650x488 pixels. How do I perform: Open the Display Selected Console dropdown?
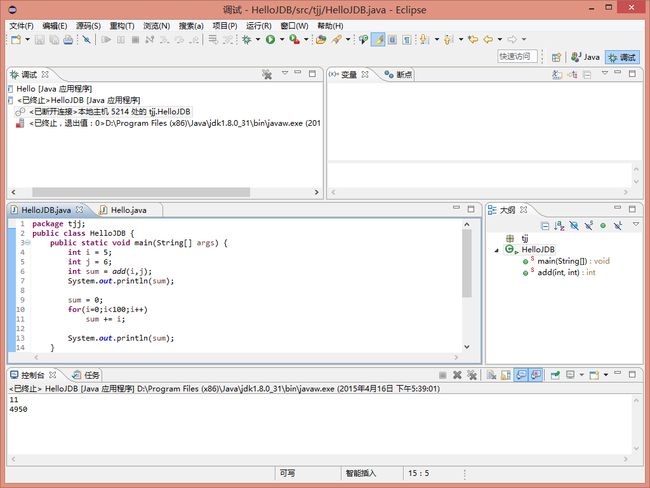582,375
